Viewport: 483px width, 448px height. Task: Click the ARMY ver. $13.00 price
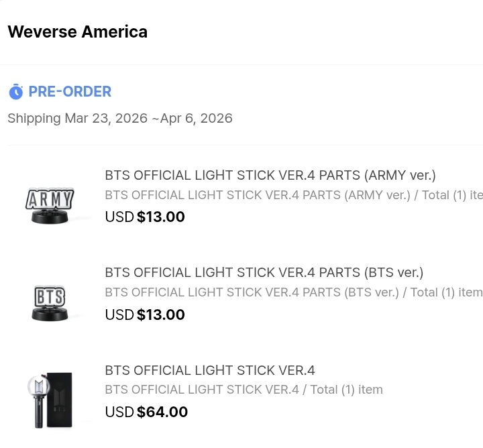(160, 217)
